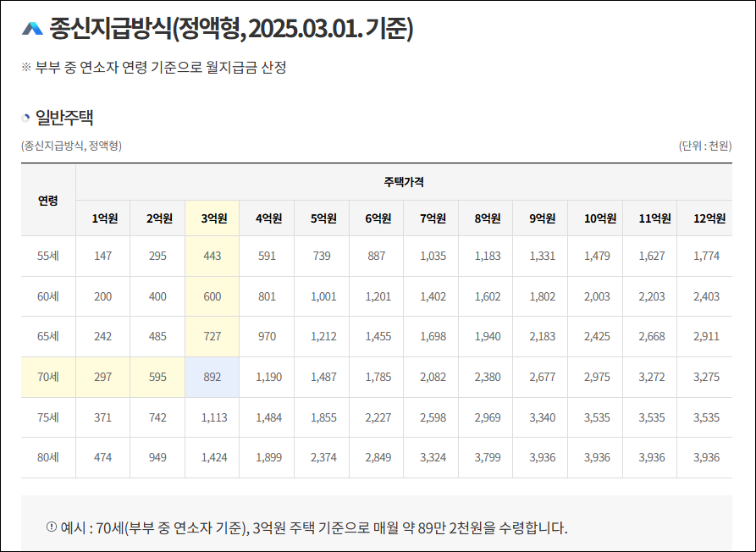This screenshot has height=552, width=756.
Task: Select the 6억원 column header
Action: point(378,218)
